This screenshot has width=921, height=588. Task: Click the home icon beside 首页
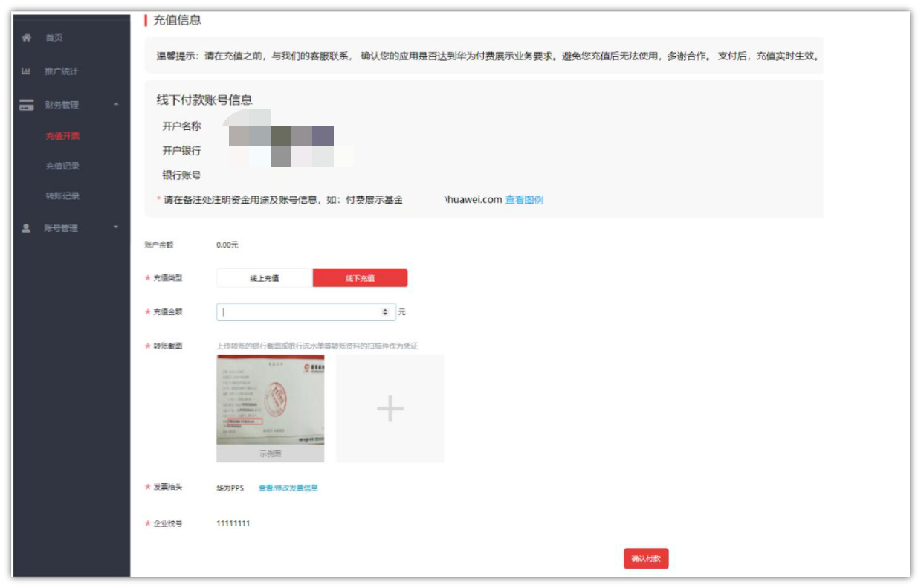(x=25, y=37)
